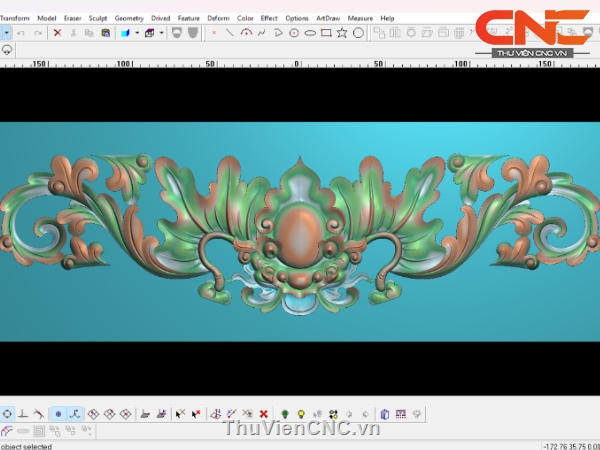Open the leftmost toolbar dropdown arrow
Viewport: 600px width, 450px height.
coord(6,32)
